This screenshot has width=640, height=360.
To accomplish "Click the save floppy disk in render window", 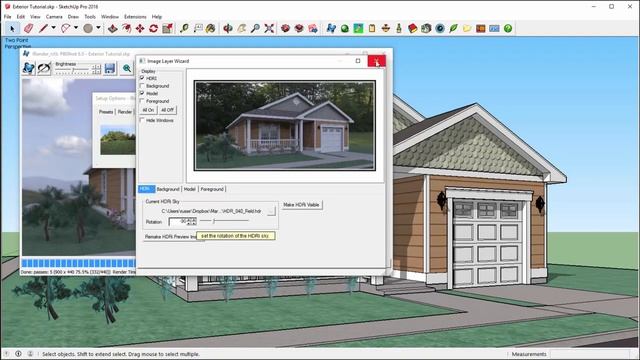I will coord(109,68).
